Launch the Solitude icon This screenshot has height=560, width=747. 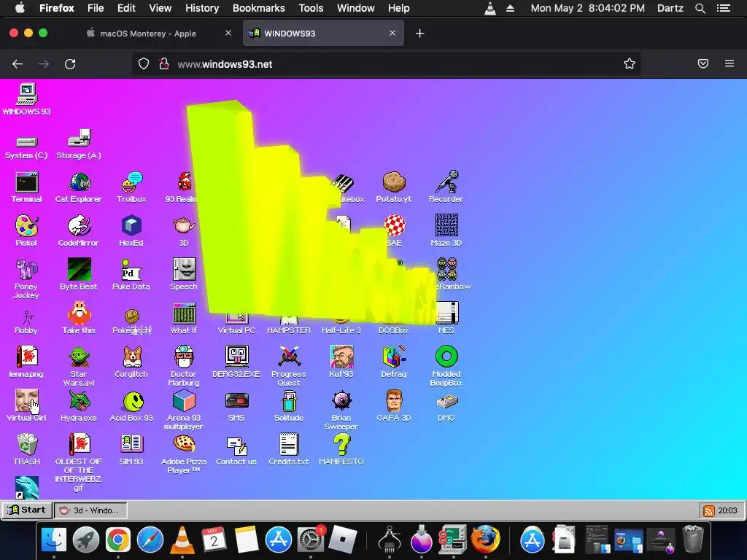click(289, 406)
